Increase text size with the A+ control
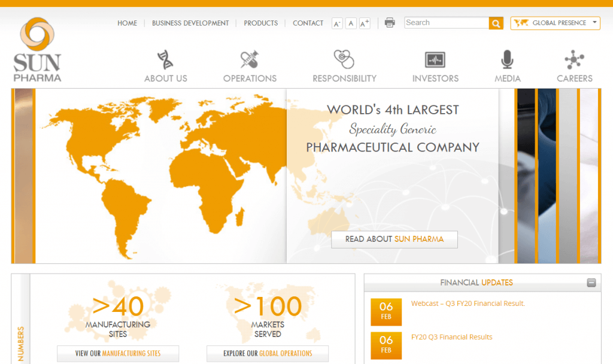Screen dimensions: 613x364 coord(364,23)
